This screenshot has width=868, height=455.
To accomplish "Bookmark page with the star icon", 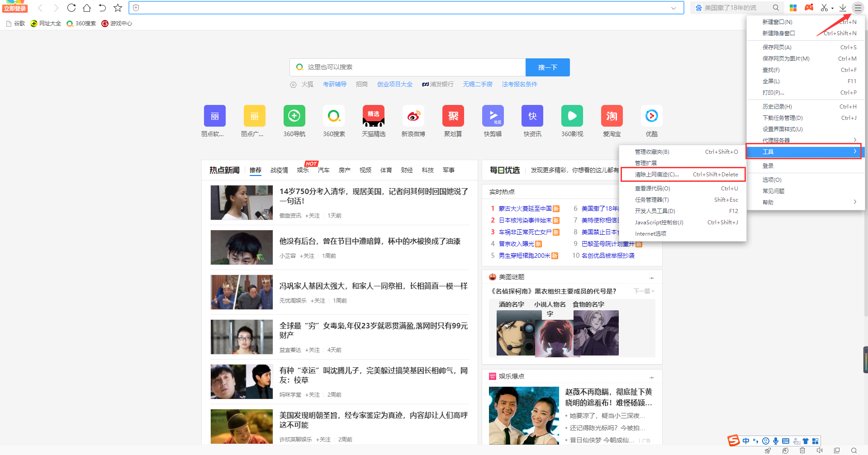I will tap(118, 8).
